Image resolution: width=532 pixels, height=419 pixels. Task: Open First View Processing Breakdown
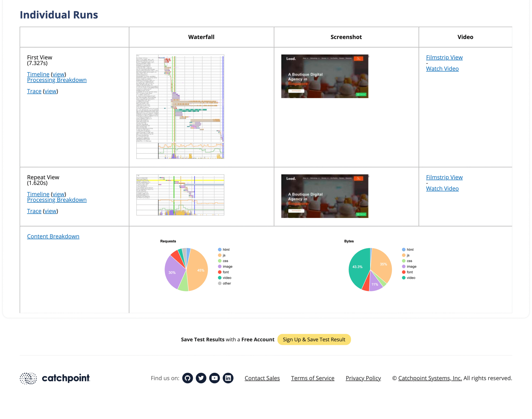click(x=57, y=80)
